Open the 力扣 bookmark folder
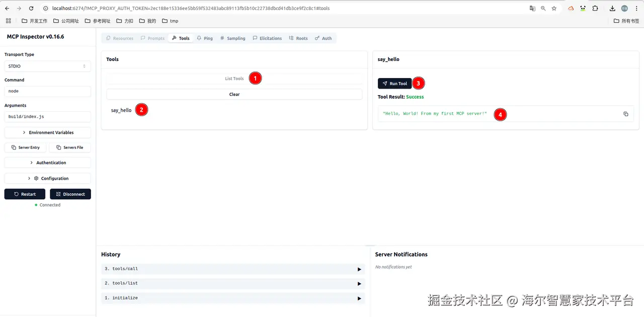This screenshot has height=317, width=644. coord(125,21)
